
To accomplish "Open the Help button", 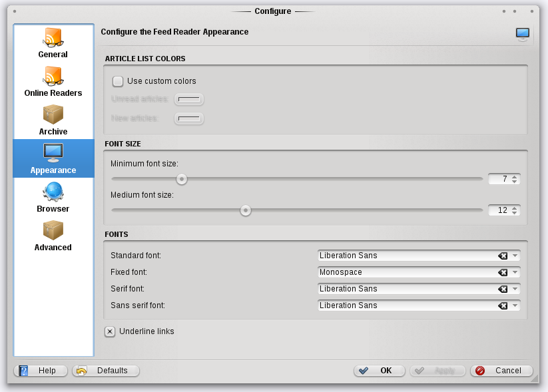I will 41,371.
